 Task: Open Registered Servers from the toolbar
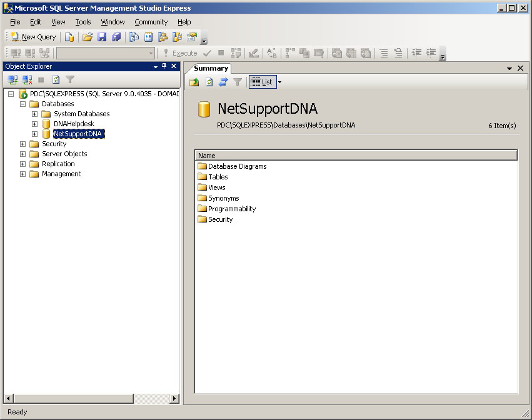coord(134,37)
